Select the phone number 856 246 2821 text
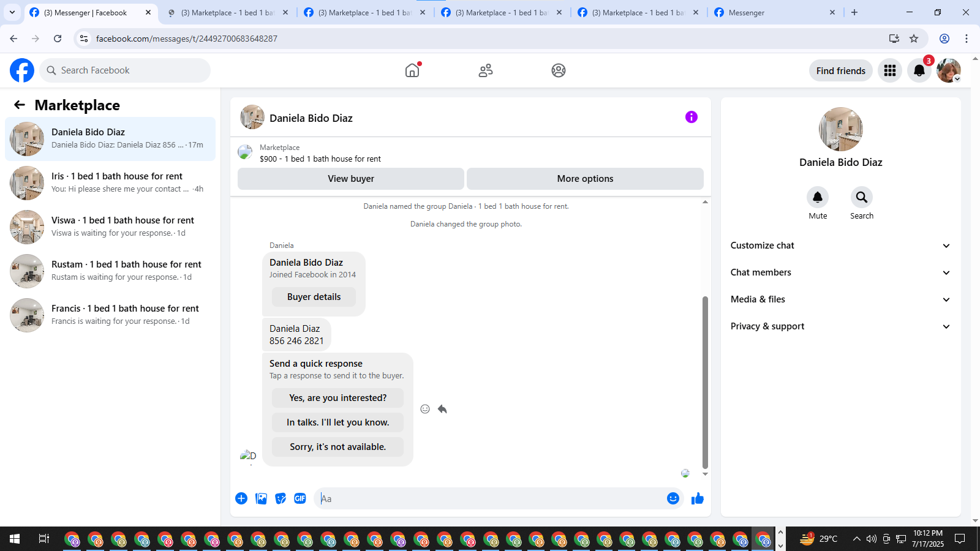The height and width of the screenshot is (551, 980). click(x=296, y=341)
